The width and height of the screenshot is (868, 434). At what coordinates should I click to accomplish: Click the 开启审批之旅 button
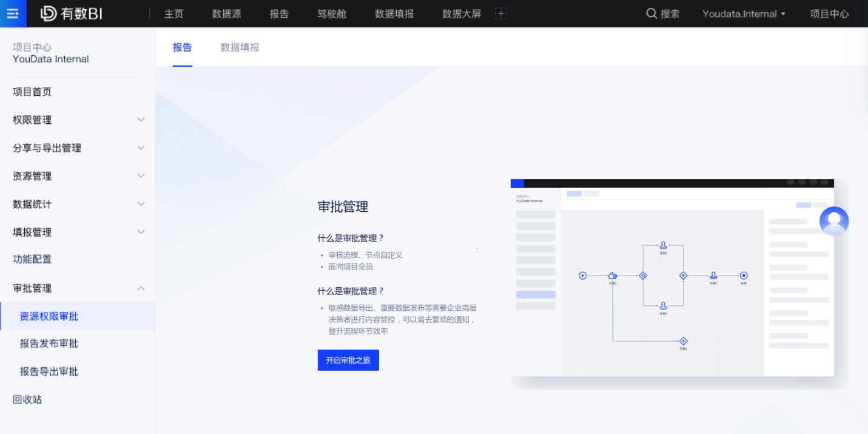click(348, 360)
